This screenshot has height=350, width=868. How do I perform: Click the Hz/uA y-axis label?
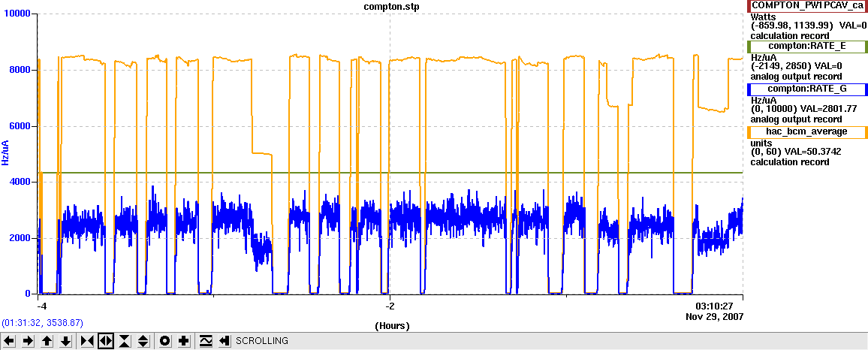click(5, 153)
